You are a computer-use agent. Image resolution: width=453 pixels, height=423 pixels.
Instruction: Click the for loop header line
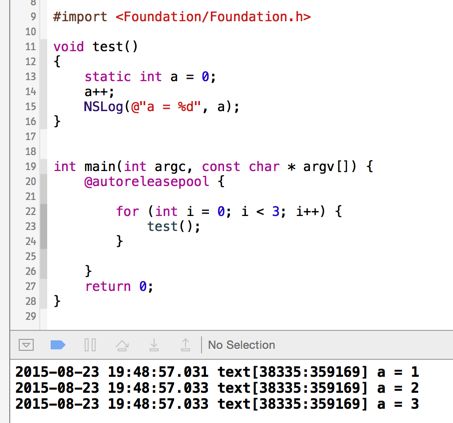click(229, 211)
